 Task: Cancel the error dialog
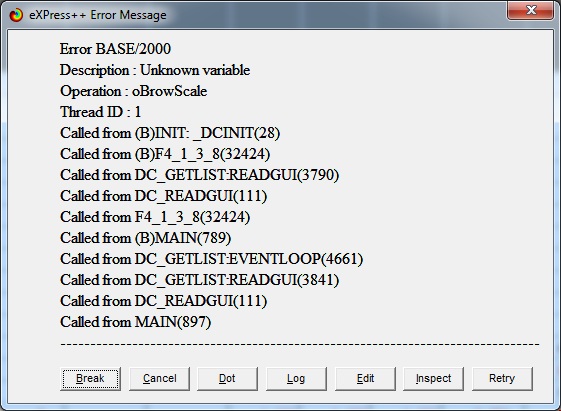tap(159, 379)
